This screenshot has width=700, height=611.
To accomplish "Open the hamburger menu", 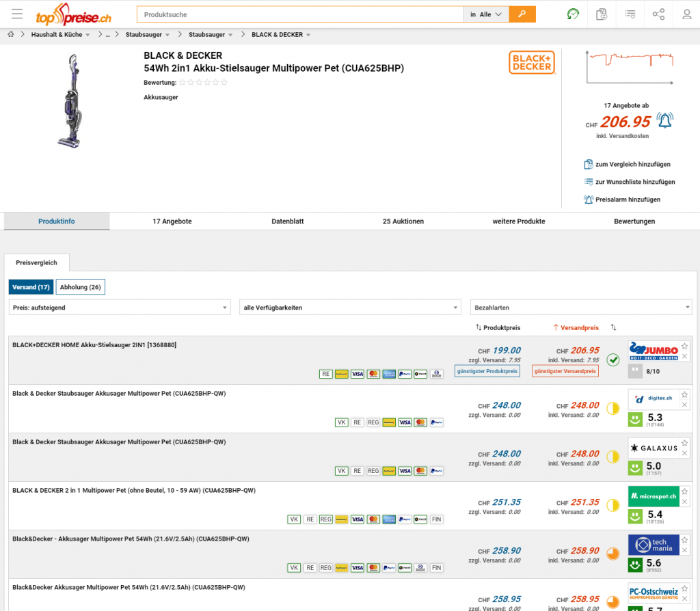I will 17,14.
